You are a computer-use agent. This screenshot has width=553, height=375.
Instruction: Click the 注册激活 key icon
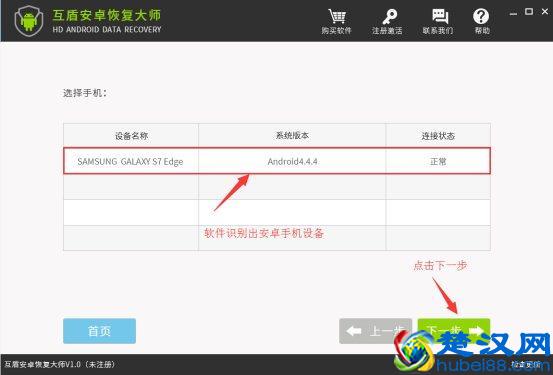(x=389, y=17)
